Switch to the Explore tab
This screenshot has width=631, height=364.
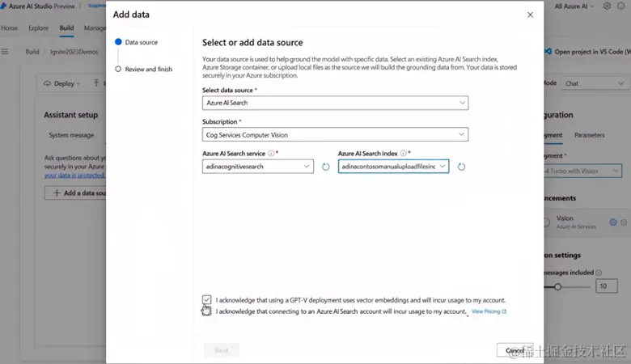click(38, 28)
